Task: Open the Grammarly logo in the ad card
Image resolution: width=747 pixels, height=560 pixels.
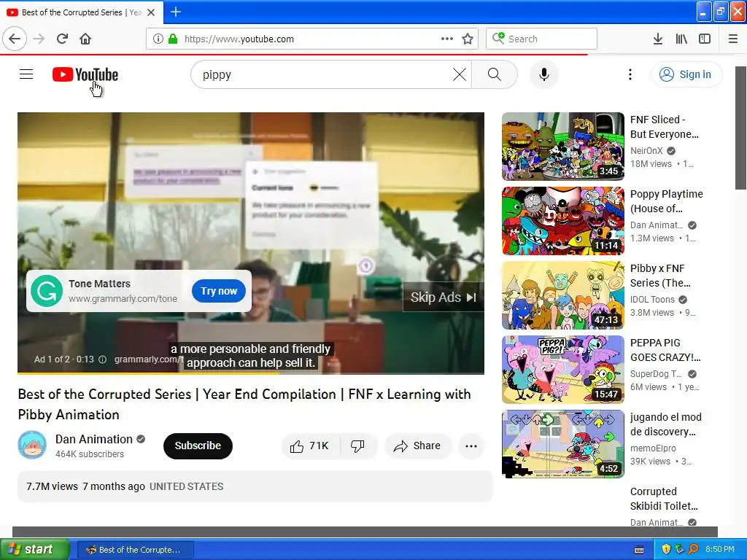Action: coord(47,291)
